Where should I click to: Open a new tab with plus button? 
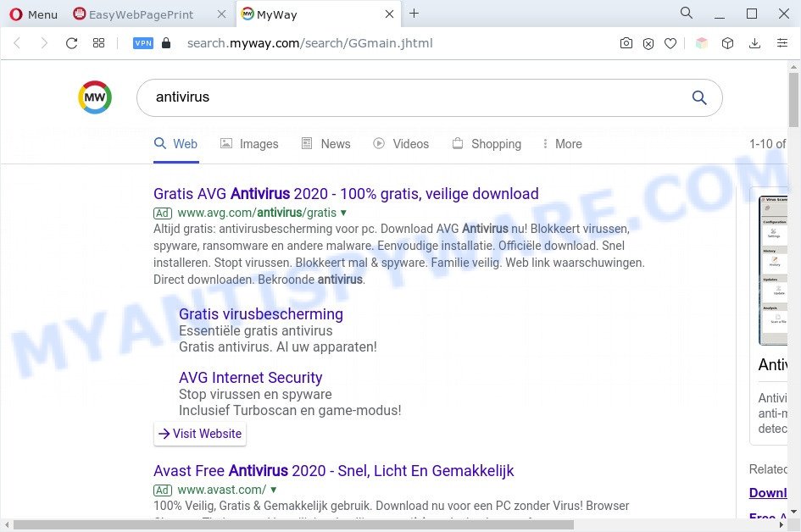[x=414, y=14]
